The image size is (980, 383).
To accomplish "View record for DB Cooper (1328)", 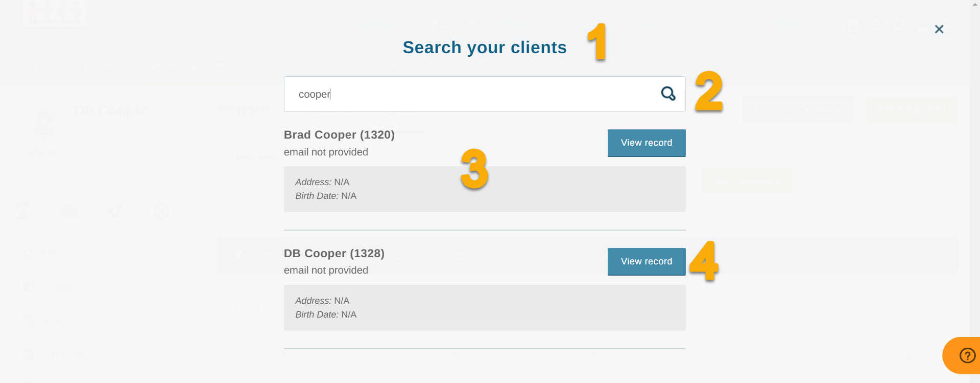I will coord(646,261).
